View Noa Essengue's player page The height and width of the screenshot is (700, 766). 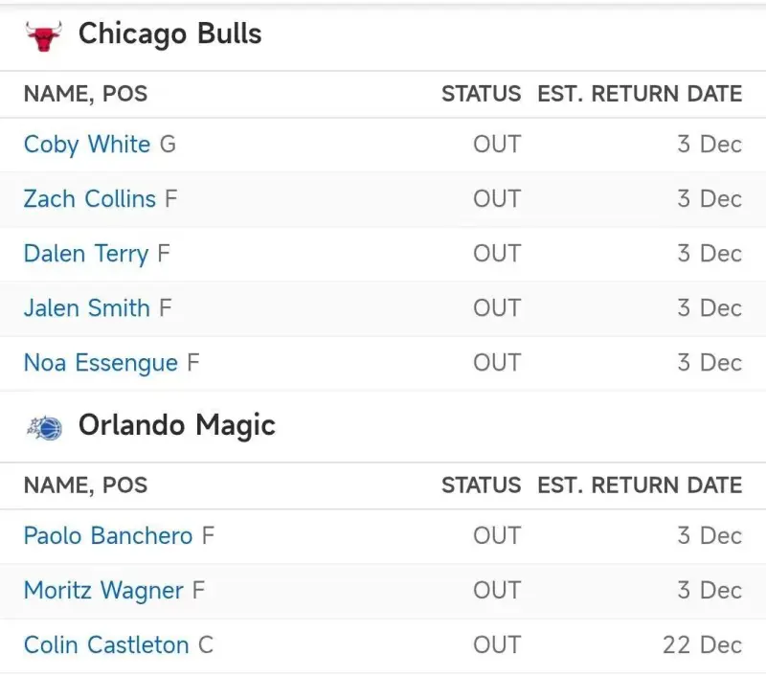point(101,363)
